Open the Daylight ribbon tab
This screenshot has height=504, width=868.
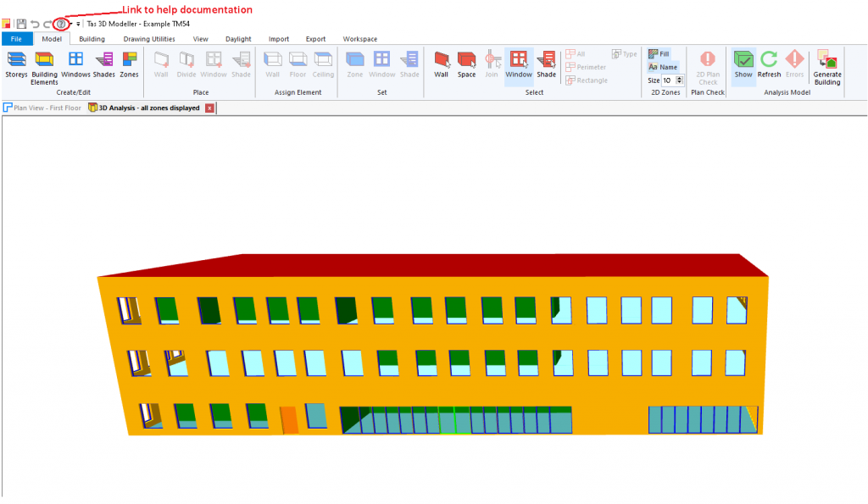[x=238, y=38]
